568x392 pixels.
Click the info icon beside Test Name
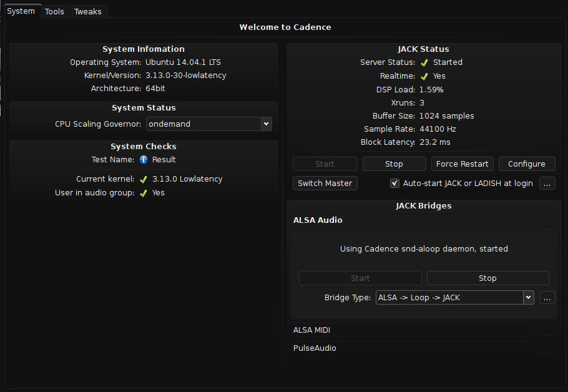click(144, 159)
